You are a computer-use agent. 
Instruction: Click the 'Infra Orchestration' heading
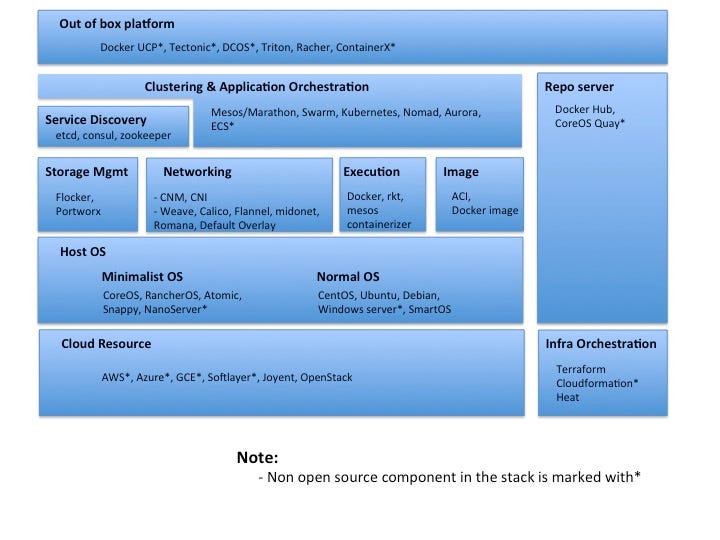tap(601, 344)
